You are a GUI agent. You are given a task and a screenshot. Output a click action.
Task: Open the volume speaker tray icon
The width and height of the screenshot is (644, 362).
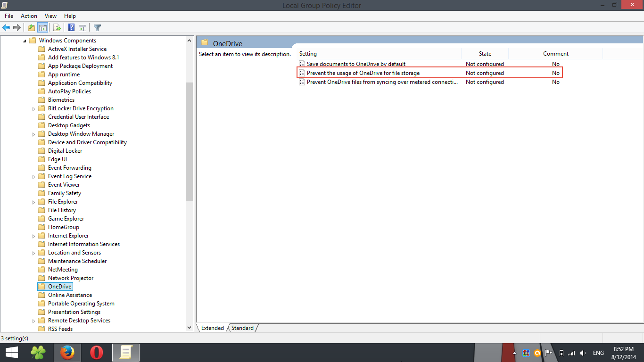coord(583,353)
